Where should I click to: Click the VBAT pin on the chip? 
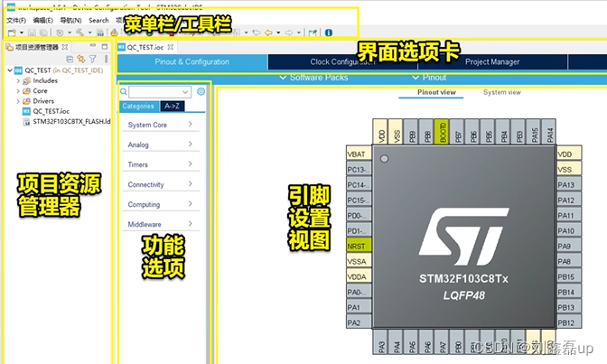click(x=359, y=154)
